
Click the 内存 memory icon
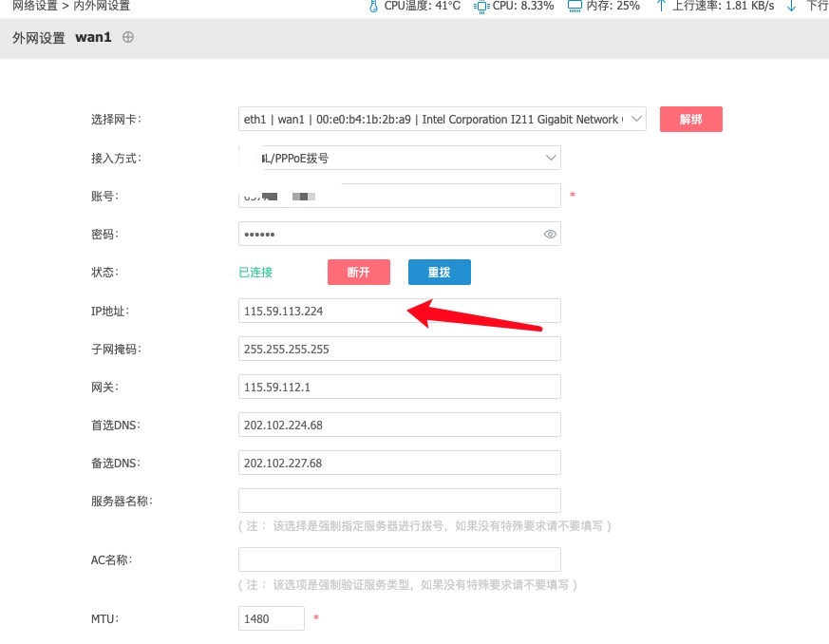[x=575, y=7]
